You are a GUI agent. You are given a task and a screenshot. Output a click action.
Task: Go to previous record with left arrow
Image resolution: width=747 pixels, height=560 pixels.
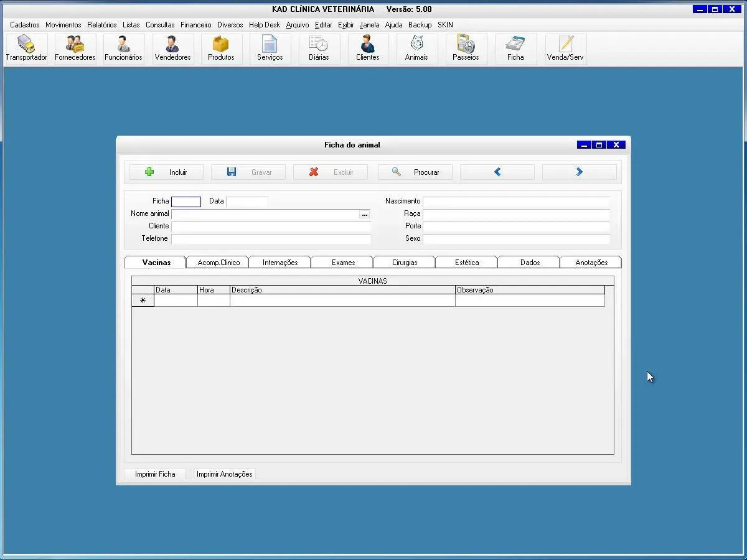coord(497,172)
